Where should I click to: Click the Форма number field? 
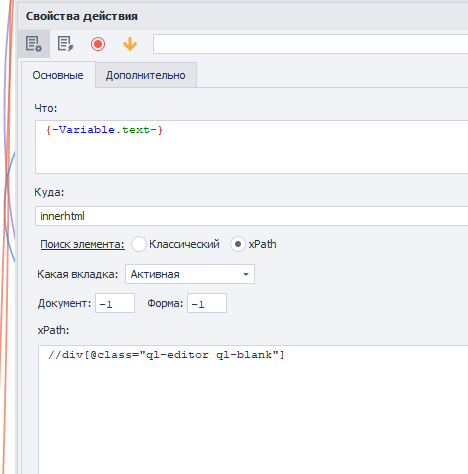(x=207, y=303)
